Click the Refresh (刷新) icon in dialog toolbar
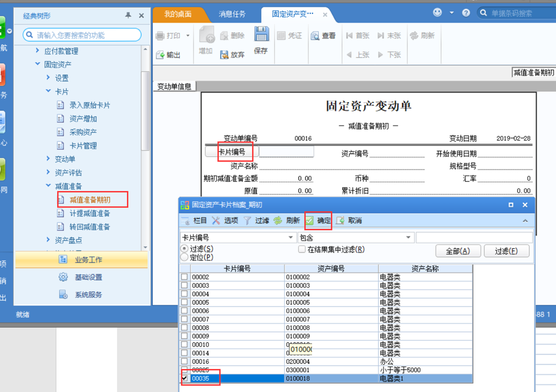The width and height of the screenshot is (556, 392). pyautogui.click(x=278, y=221)
